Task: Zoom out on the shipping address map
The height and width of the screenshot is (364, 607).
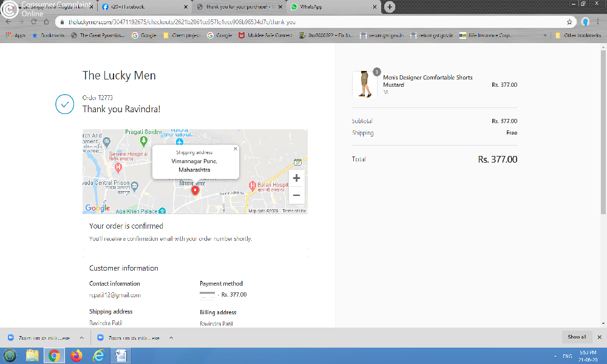Action: tap(297, 195)
